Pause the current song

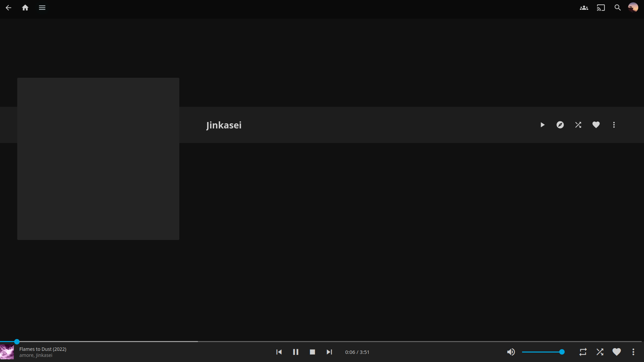pyautogui.click(x=295, y=352)
